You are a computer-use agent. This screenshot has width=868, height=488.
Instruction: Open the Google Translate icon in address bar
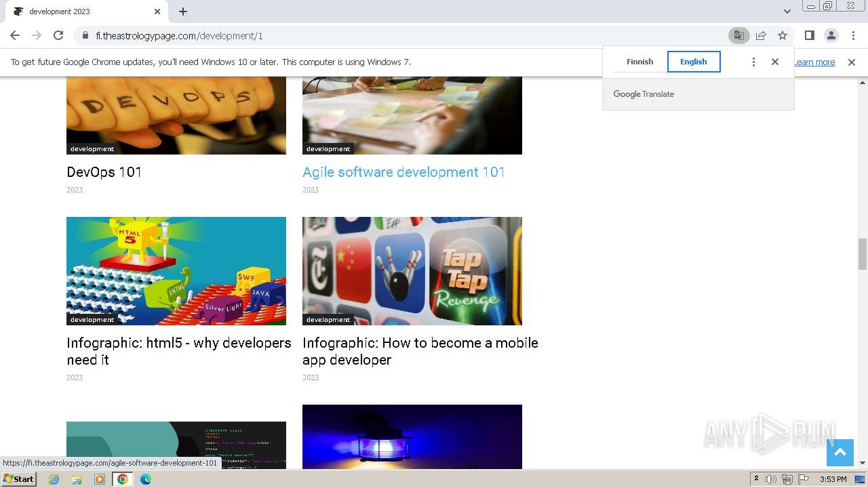point(738,35)
